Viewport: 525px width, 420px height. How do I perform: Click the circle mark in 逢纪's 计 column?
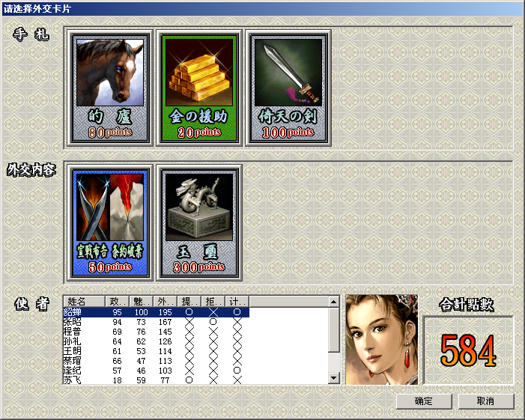[237, 370]
